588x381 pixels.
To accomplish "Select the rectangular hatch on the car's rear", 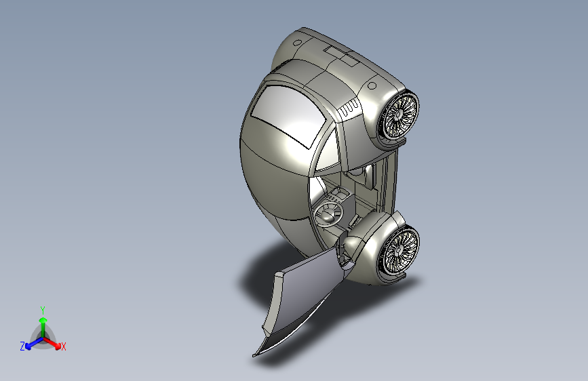I will click(341, 56).
